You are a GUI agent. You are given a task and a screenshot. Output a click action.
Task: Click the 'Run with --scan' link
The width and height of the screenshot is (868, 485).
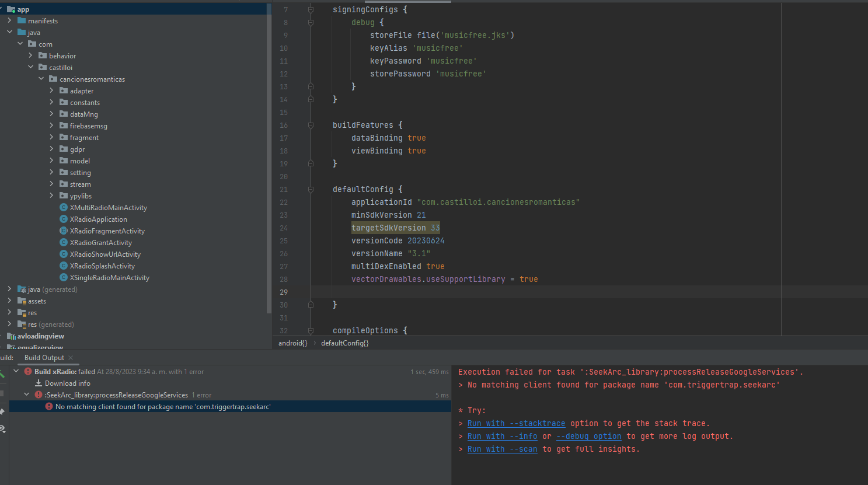click(502, 449)
